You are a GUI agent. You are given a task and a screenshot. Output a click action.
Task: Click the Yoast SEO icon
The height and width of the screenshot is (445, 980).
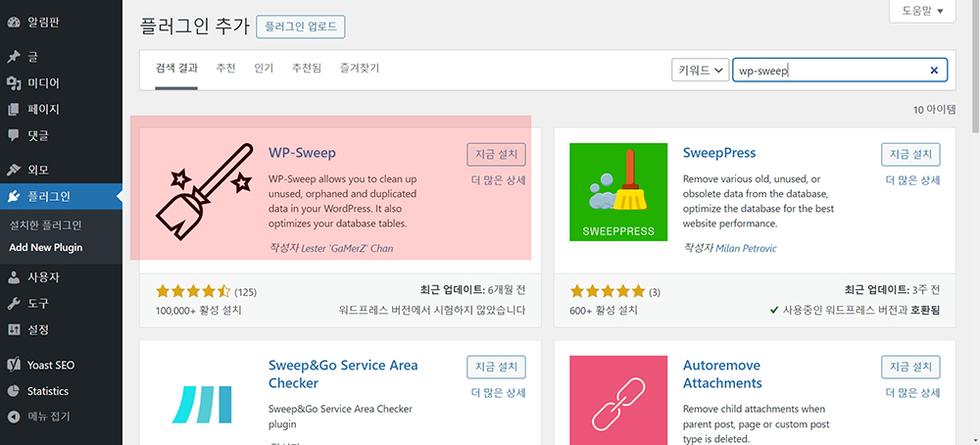14,365
